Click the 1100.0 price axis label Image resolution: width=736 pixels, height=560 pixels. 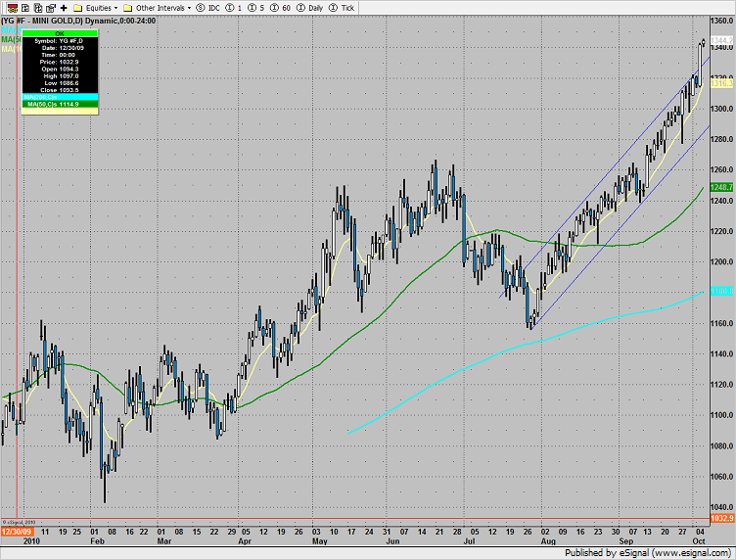(723, 415)
